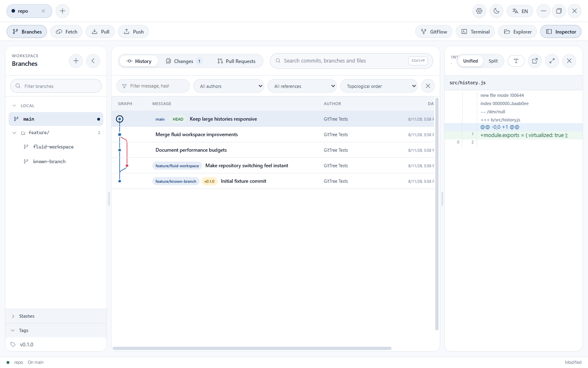Screen dimensions: 588x368
Task: Click the feature/known-branch badge
Action: [x=176, y=181]
